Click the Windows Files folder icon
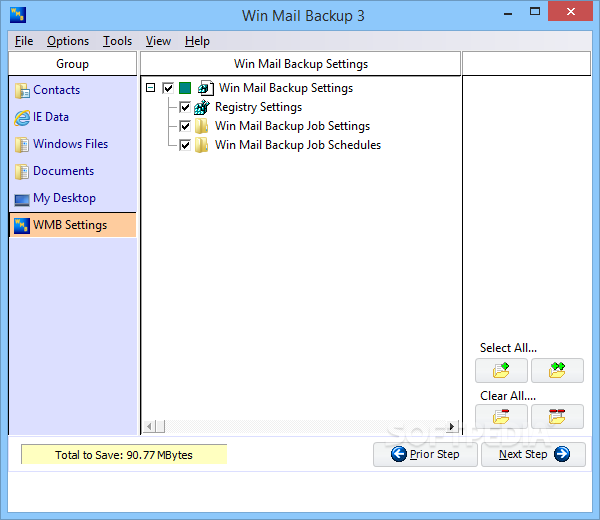600x520 pixels. tap(22, 145)
